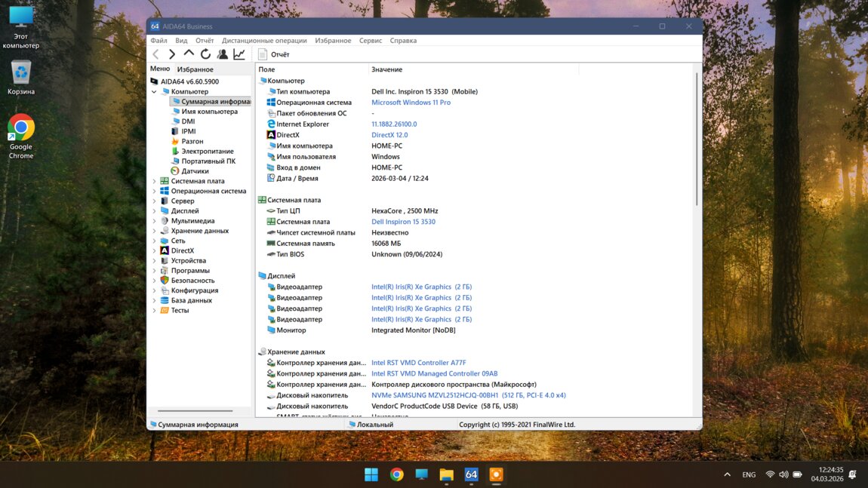Expand the Системная плата tree node

pos(155,181)
